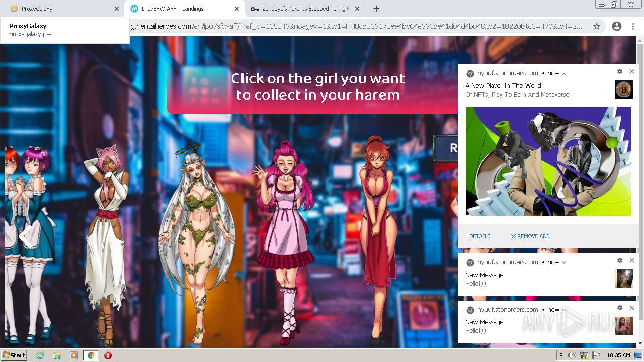Open settings gear on NFT notification

click(x=620, y=71)
